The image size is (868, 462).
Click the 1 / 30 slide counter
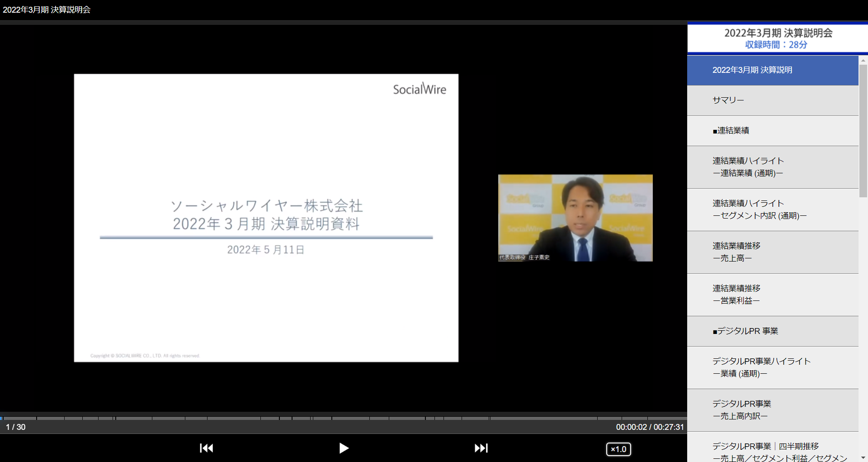coord(15,427)
